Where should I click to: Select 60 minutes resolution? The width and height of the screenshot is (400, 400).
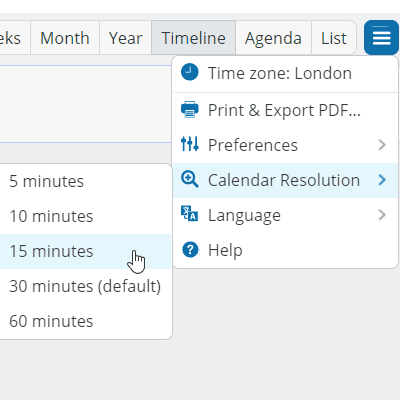pyautogui.click(x=85, y=321)
